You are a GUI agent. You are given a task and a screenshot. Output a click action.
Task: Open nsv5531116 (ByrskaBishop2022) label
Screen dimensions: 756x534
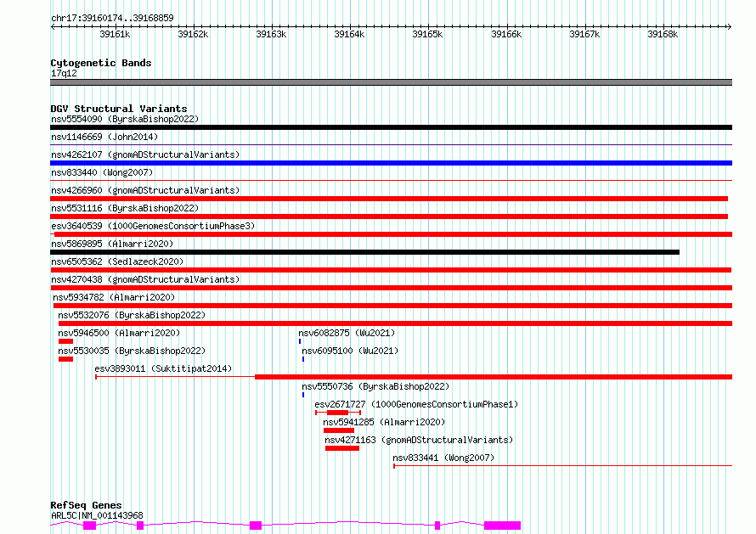tap(125, 208)
